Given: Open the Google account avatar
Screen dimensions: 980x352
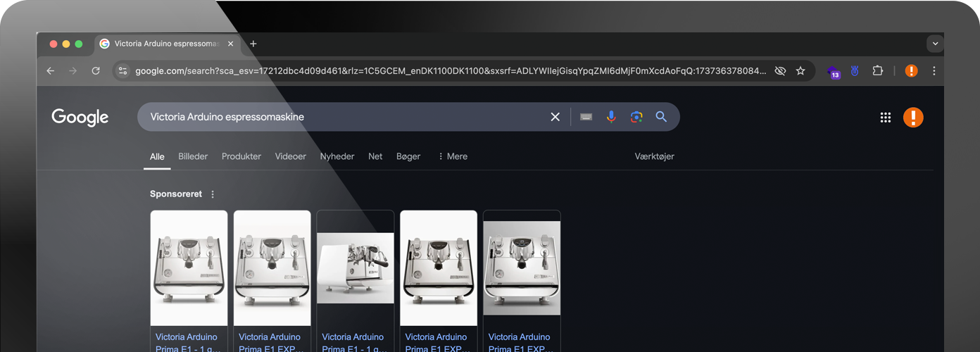Looking at the screenshot, I should pyautogui.click(x=913, y=117).
